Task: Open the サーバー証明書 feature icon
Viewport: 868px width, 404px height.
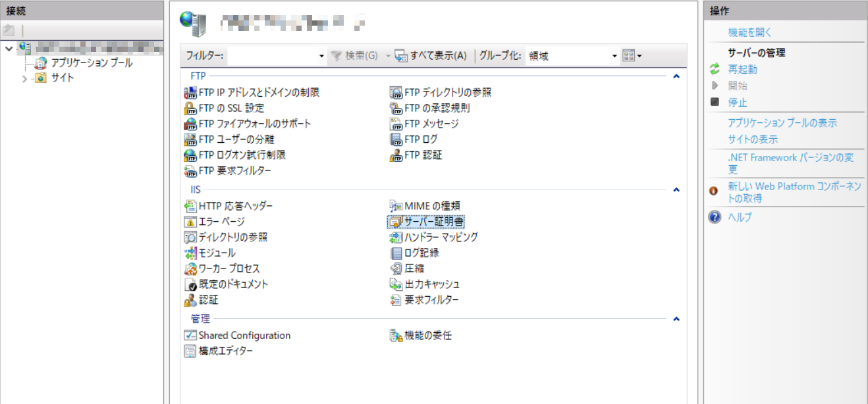Action: tap(395, 222)
